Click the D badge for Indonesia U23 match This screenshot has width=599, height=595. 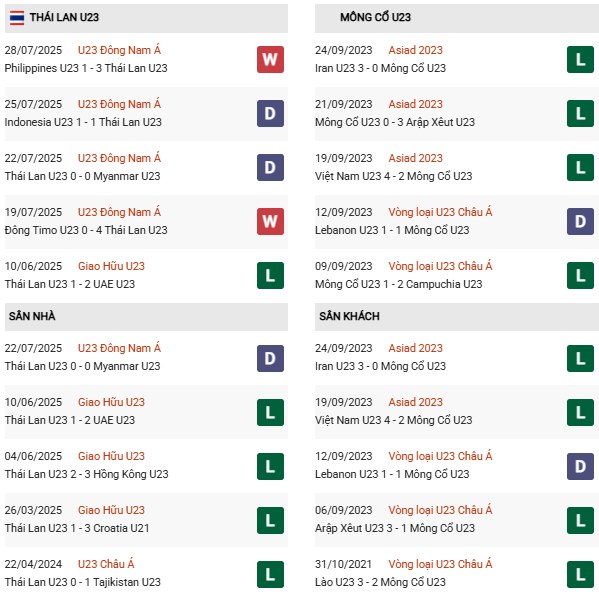pyautogui.click(x=270, y=113)
